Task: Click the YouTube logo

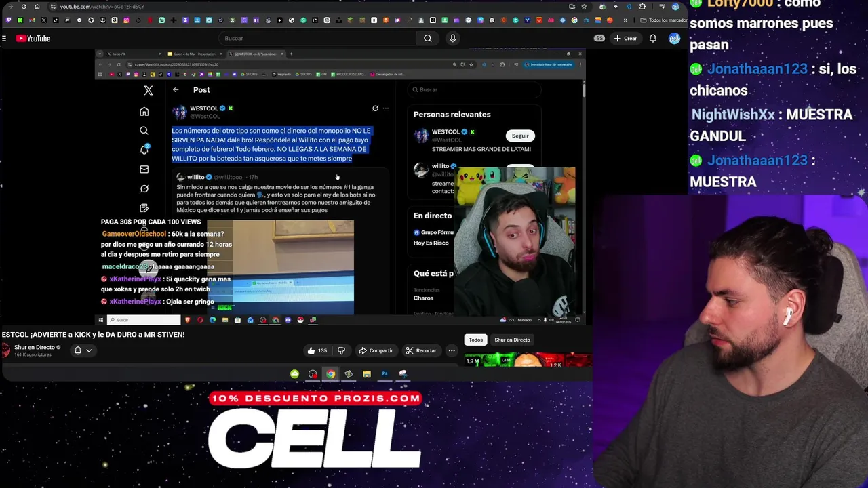Action: click(33, 39)
